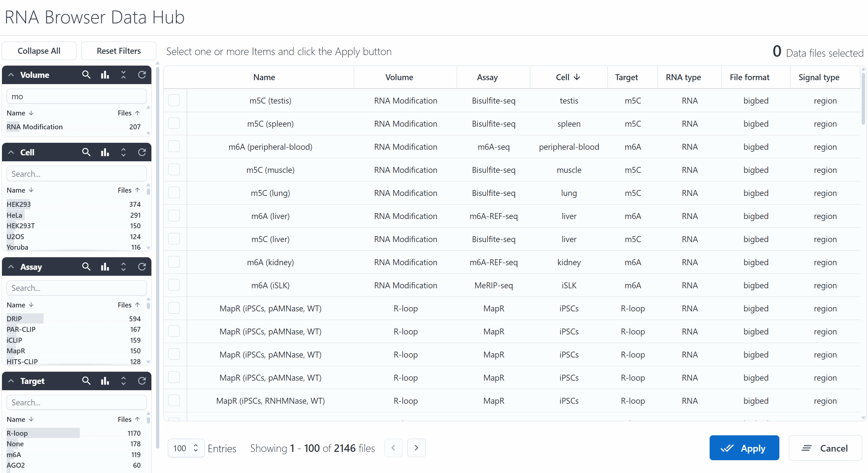Screen dimensions: 868x473
Task: Collapse the Volume filter panel chevron
Action: (x=11, y=75)
